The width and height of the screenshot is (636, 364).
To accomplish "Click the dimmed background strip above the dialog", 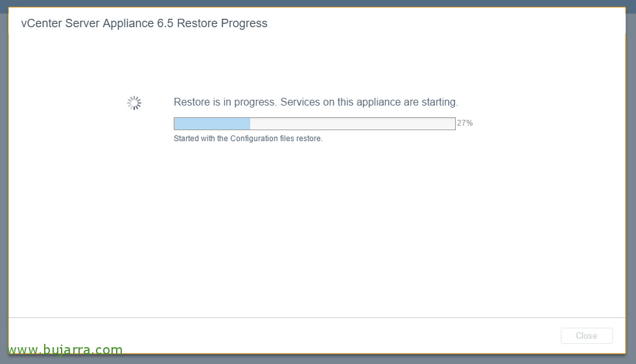I will tap(318, 3).
